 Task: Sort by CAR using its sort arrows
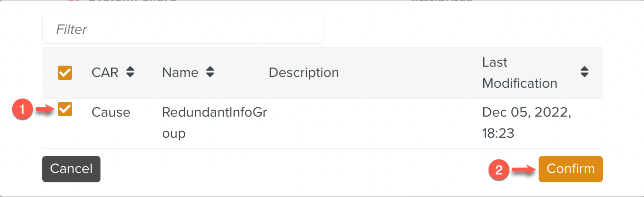130,73
